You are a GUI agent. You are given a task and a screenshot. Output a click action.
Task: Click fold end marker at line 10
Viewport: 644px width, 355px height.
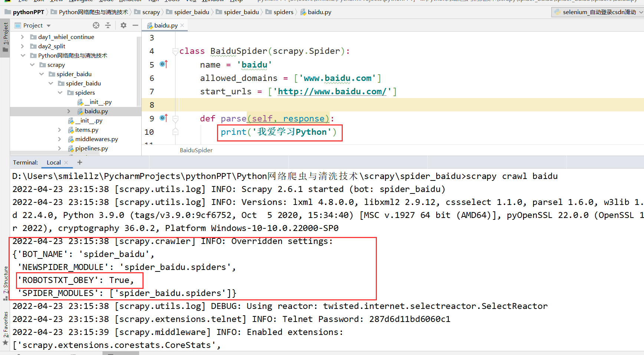click(x=175, y=132)
